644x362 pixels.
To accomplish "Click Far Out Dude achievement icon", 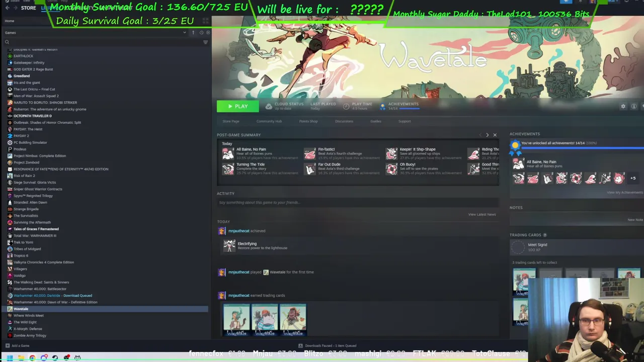I will tap(310, 169).
